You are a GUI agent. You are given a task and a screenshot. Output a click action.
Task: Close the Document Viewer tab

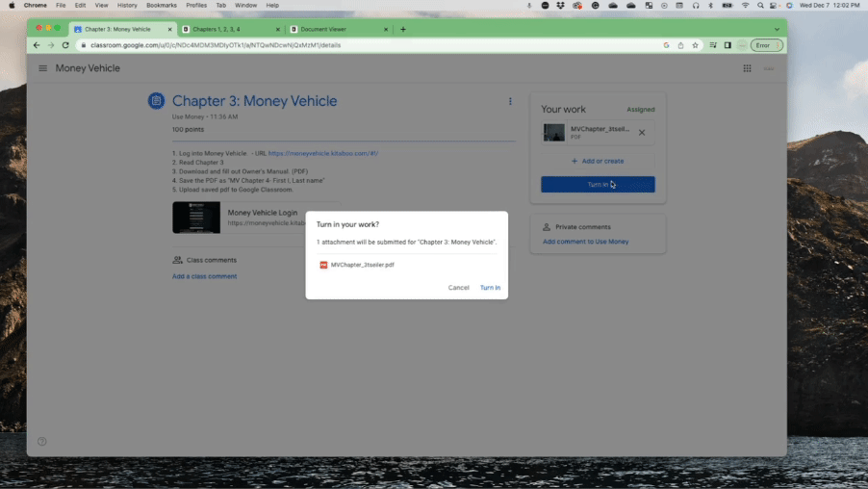386,29
